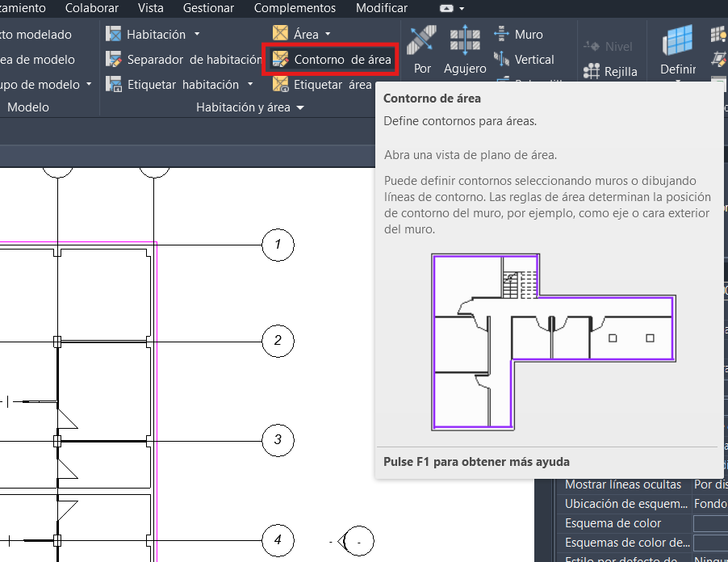
Task: Activate Separador de habitación tool
Action: click(x=115, y=60)
